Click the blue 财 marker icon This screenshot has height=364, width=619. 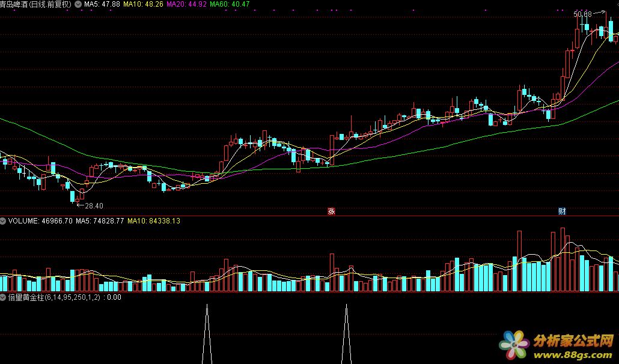click(562, 211)
